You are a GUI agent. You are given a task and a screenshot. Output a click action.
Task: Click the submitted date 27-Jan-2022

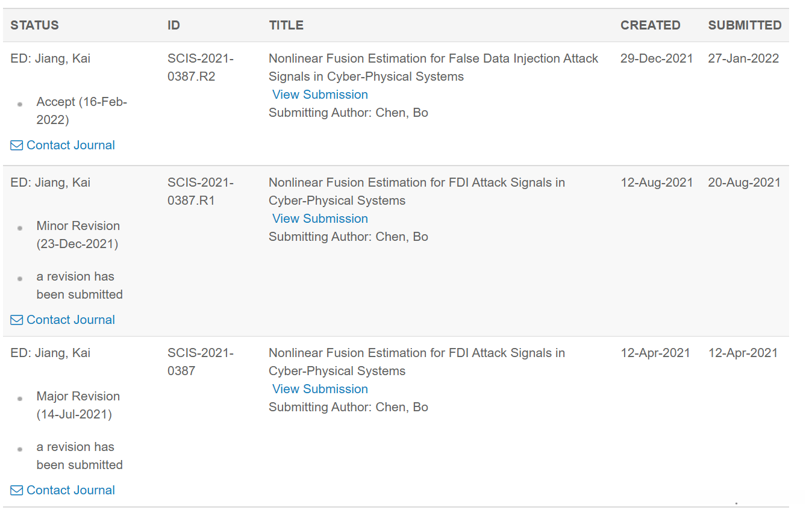click(x=743, y=58)
